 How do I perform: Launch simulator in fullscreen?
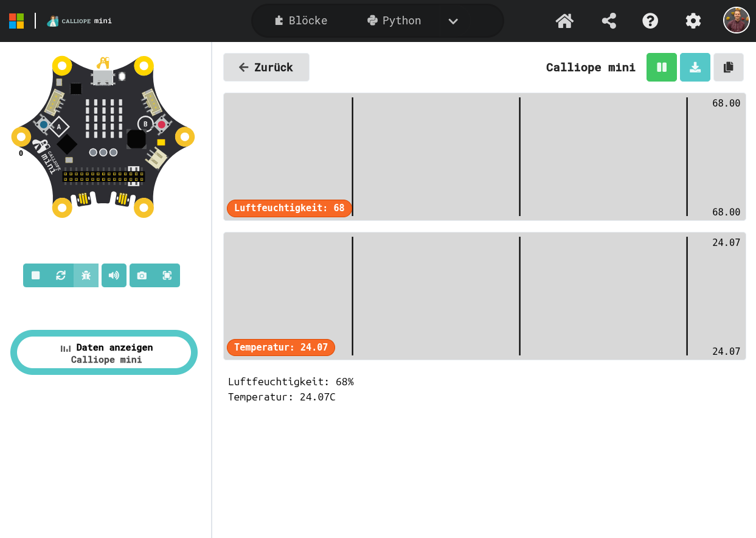click(x=167, y=275)
